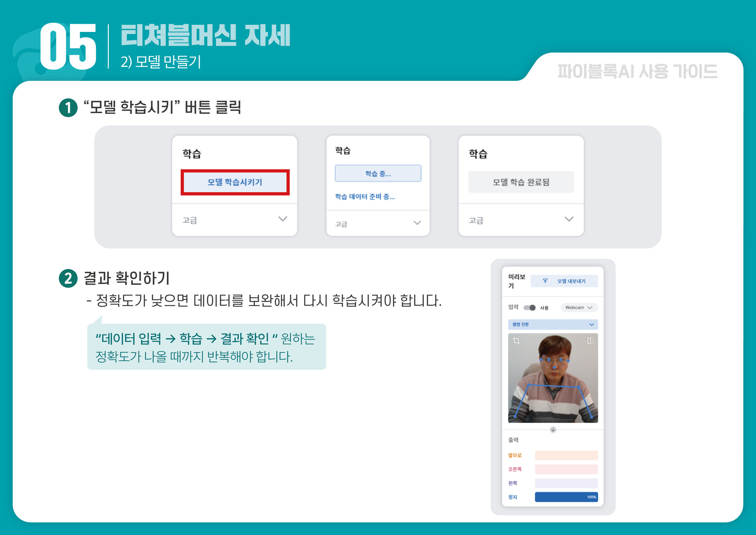
Task: Click the upload arrow icon beside 모델 내보내기
Action: [x=545, y=281]
